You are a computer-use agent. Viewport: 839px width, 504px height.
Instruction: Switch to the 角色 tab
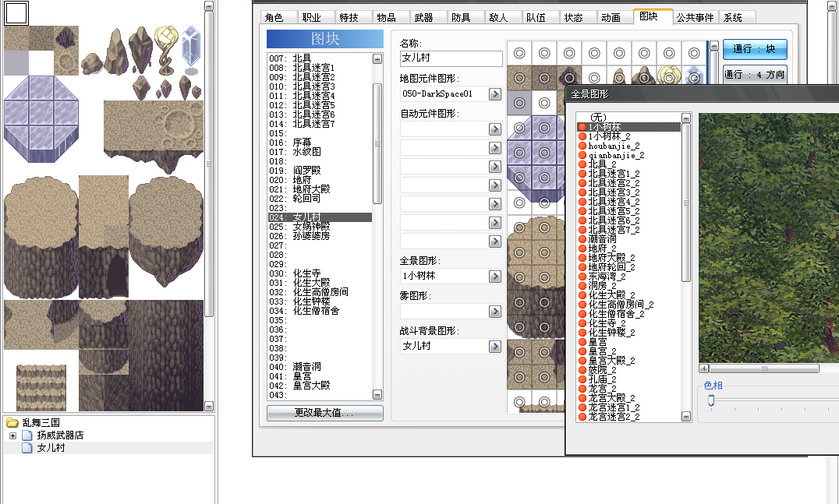274,18
